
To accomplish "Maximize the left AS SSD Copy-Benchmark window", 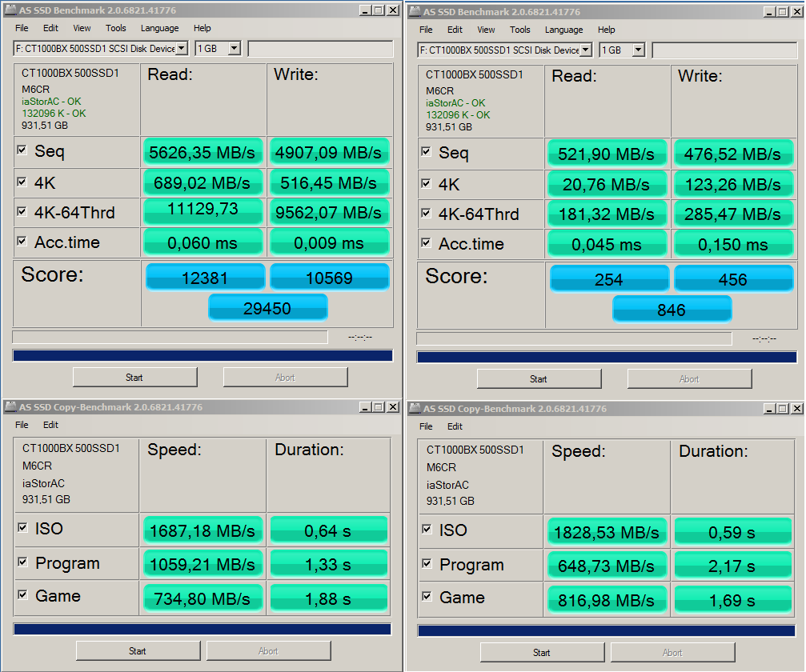I will coord(378,407).
